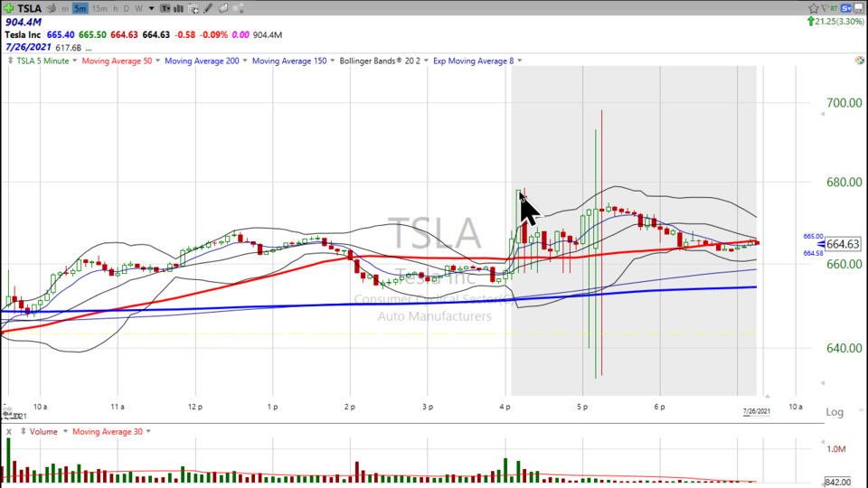Screen dimensions: 868x488
Task: Toggle the flag icon
Action: (825, 8)
